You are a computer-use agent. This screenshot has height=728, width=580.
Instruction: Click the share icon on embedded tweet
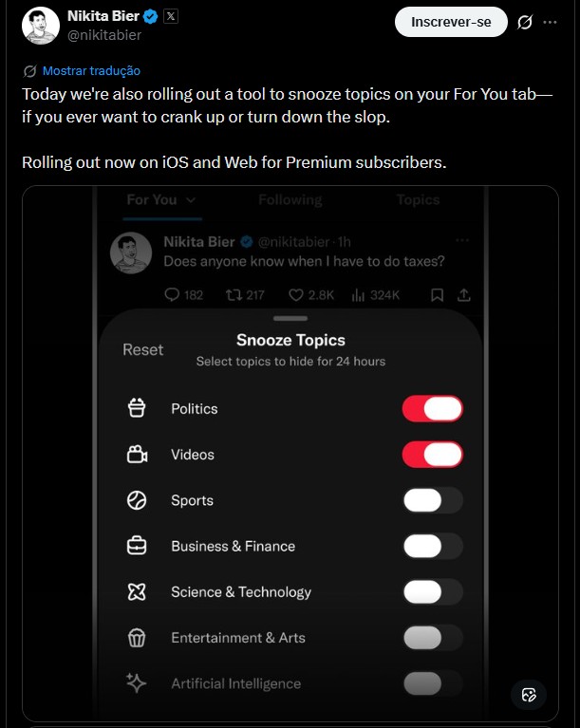464,295
